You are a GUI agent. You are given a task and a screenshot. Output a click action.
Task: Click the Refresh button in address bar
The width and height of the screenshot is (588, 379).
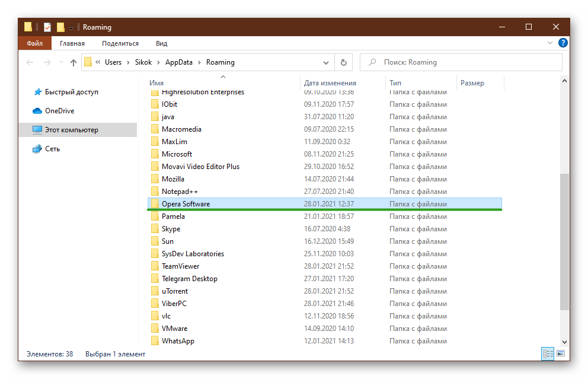pyautogui.click(x=343, y=62)
